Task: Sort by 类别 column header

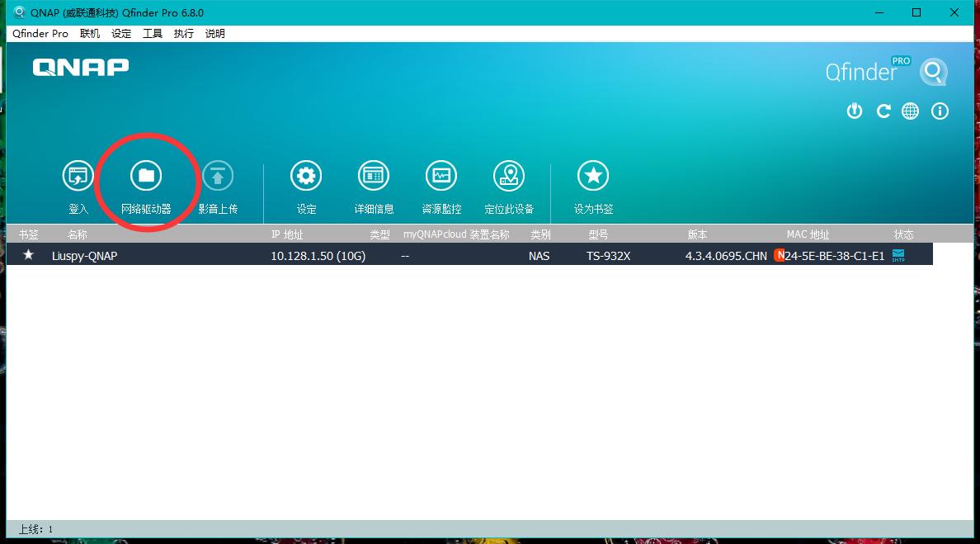Action: (540, 234)
